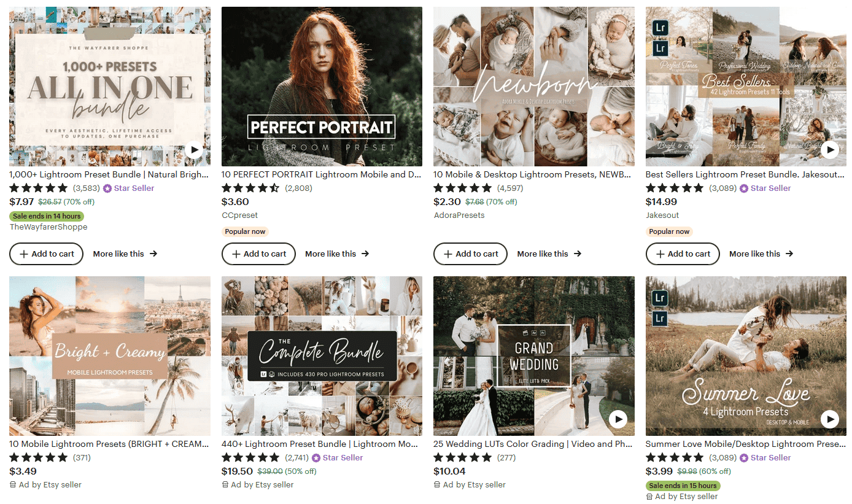Play video on Summer Love presets listing
Screen dimensions: 852x504
tap(830, 419)
